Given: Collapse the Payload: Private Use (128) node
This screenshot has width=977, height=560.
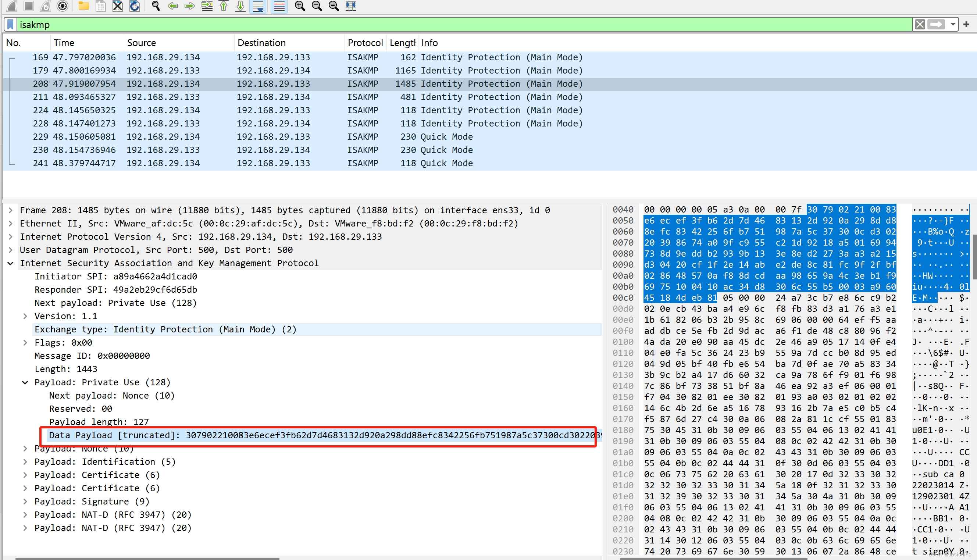Looking at the screenshot, I should pyautogui.click(x=25, y=382).
